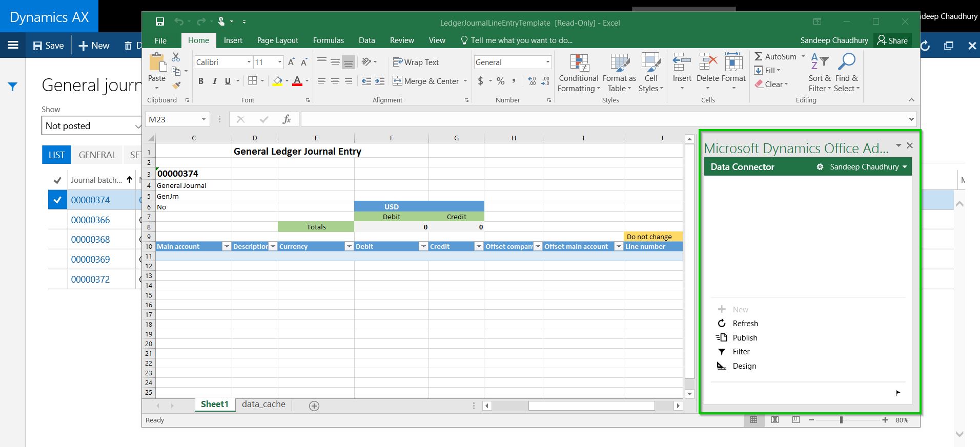This screenshot has height=447, width=980.
Task: Click Accounting Number Format dollar icon
Action: click(x=481, y=81)
